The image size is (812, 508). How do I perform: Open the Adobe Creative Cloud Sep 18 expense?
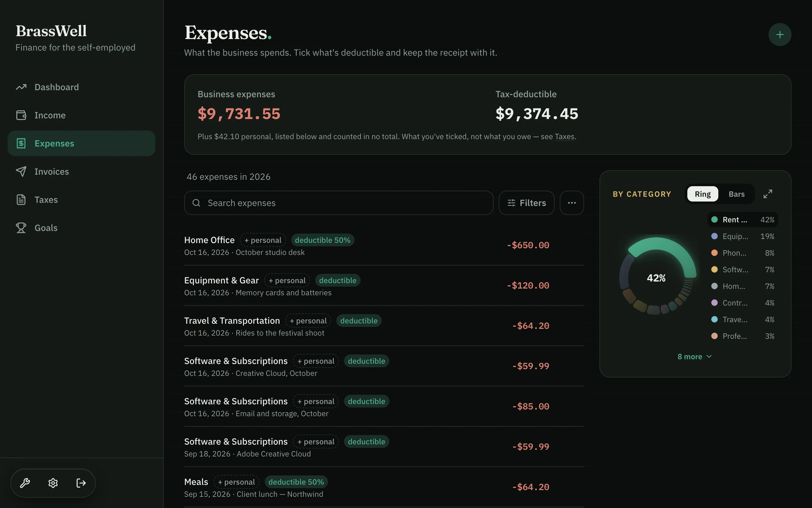(x=384, y=447)
